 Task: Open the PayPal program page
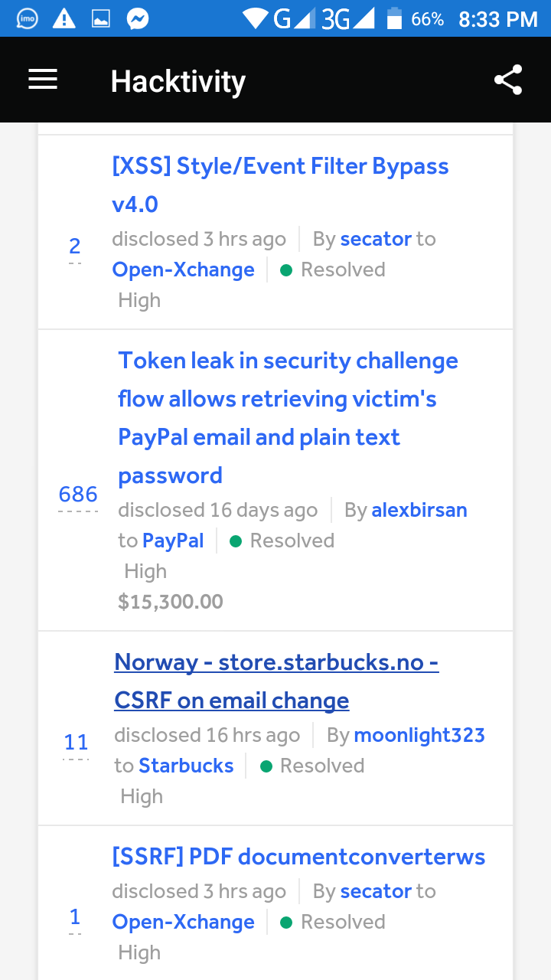click(173, 541)
